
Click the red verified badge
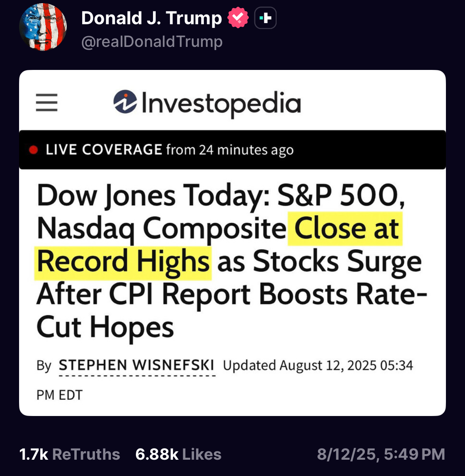[x=238, y=17]
